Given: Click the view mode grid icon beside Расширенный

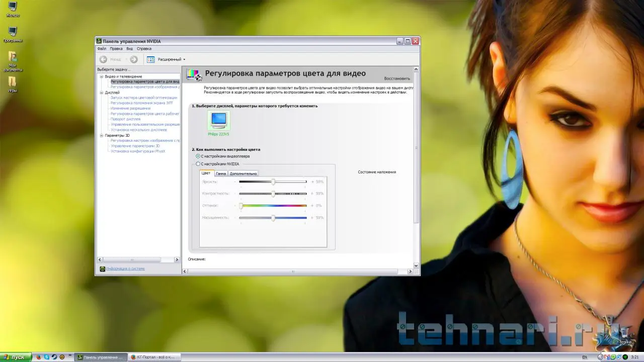Looking at the screenshot, I should point(151,59).
